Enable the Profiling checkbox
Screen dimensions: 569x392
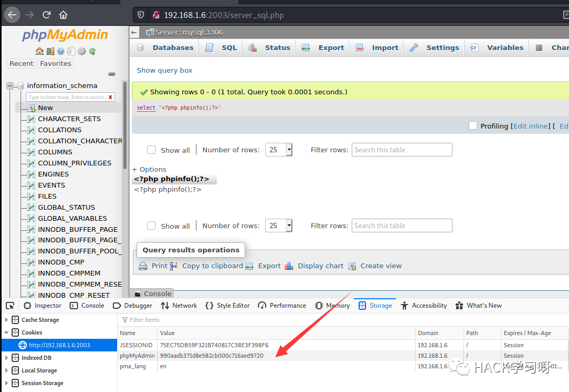[473, 125]
